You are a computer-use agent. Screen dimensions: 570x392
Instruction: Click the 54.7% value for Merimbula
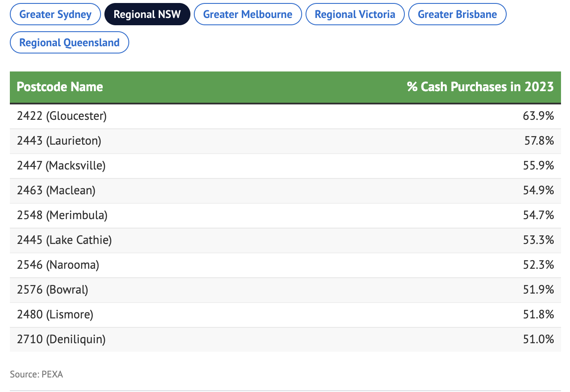coord(538,215)
